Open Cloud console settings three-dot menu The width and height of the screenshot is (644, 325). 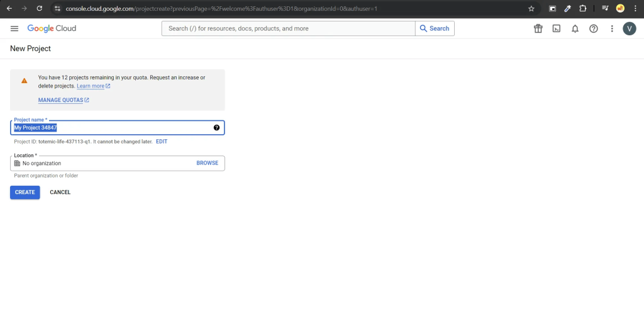pyautogui.click(x=611, y=28)
